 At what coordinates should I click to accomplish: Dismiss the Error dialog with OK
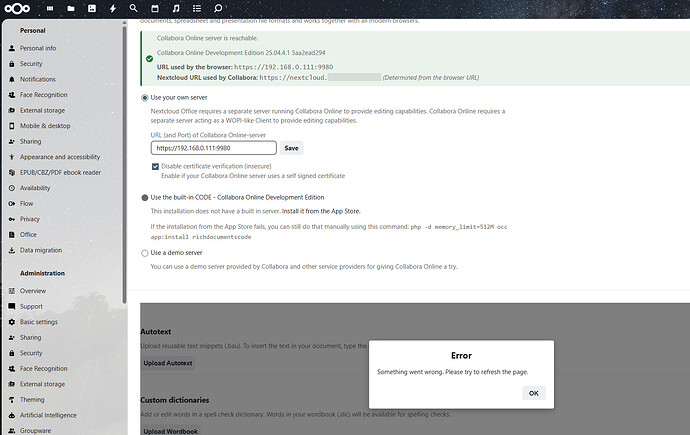[x=533, y=393]
